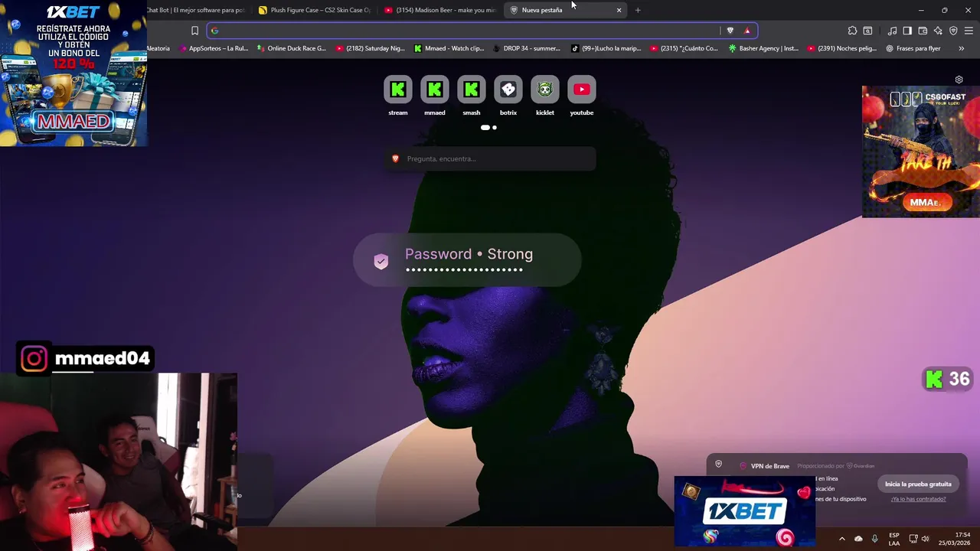Image resolution: width=980 pixels, height=551 pixels.
Task: Open ESP LAA language switcher
Action: pos(894,539)
